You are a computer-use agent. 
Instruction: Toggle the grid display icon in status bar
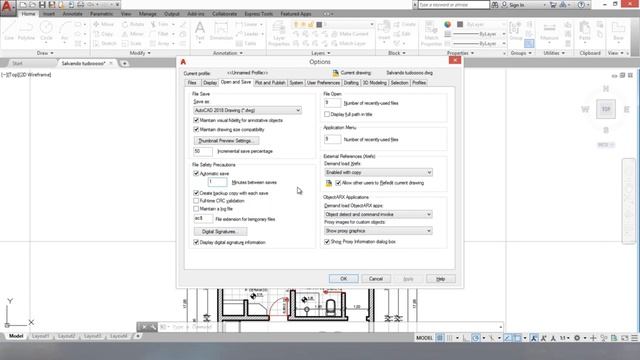[440, 338]
